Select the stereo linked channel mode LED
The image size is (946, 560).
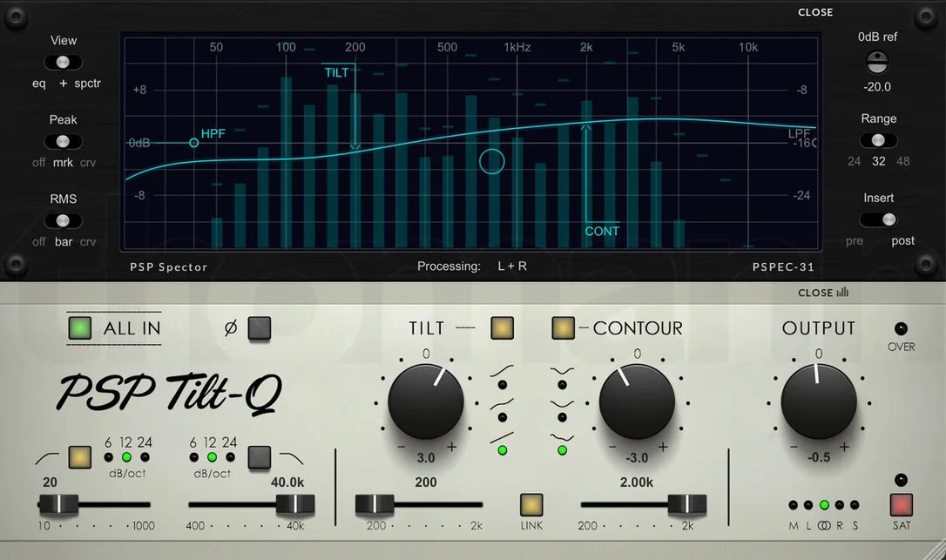pos(824,505)
